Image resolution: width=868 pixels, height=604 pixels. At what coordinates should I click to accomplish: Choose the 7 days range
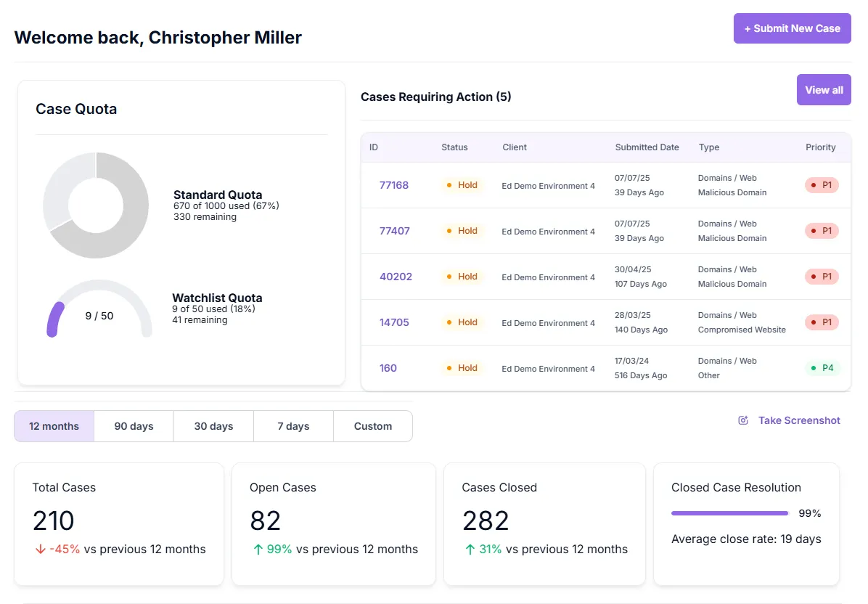(x=293, y=426)
